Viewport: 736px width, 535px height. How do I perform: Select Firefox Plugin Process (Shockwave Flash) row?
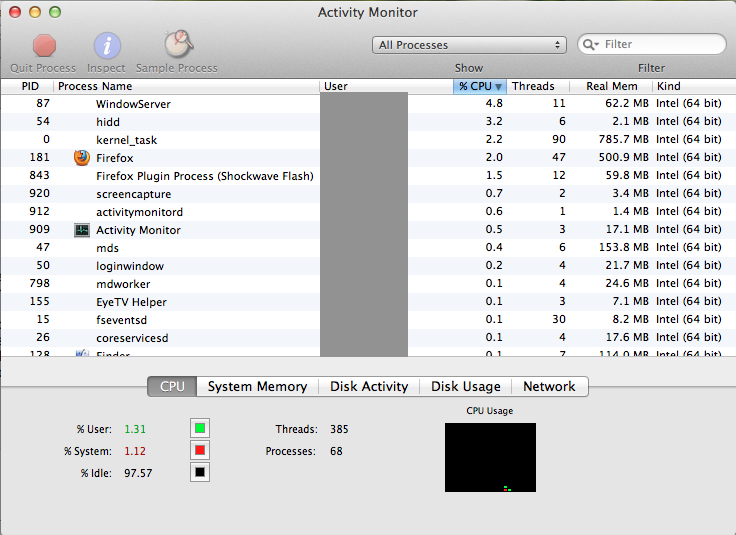[x=368, y=176]
